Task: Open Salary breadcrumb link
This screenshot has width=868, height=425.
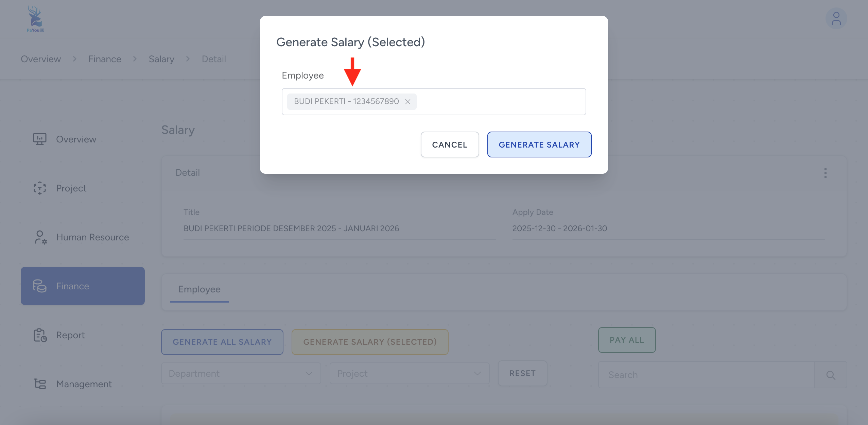Action: tap(161, 59)
